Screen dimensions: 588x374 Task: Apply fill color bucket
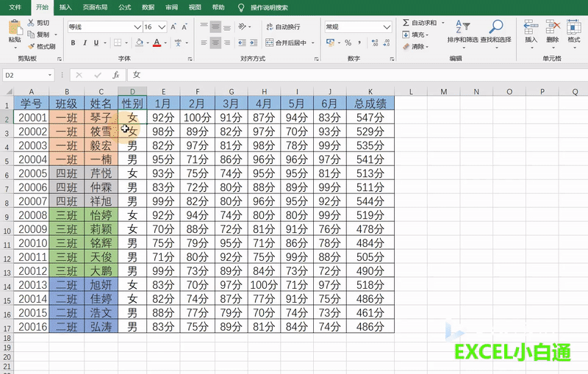point(139,43)
